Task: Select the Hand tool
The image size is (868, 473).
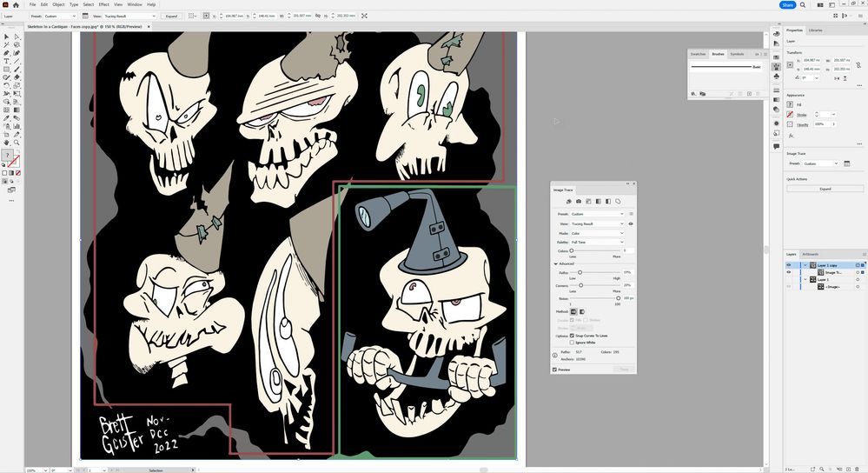Action: tap(7, 143)
